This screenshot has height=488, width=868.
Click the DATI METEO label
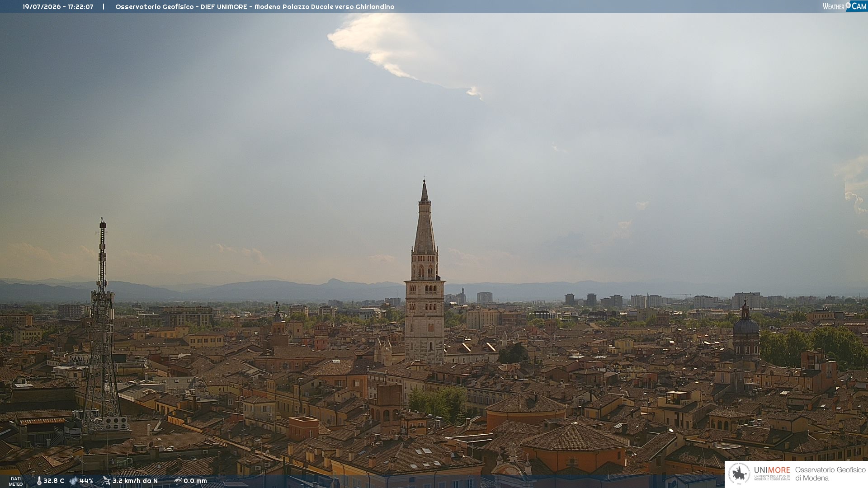click(16, 482)
